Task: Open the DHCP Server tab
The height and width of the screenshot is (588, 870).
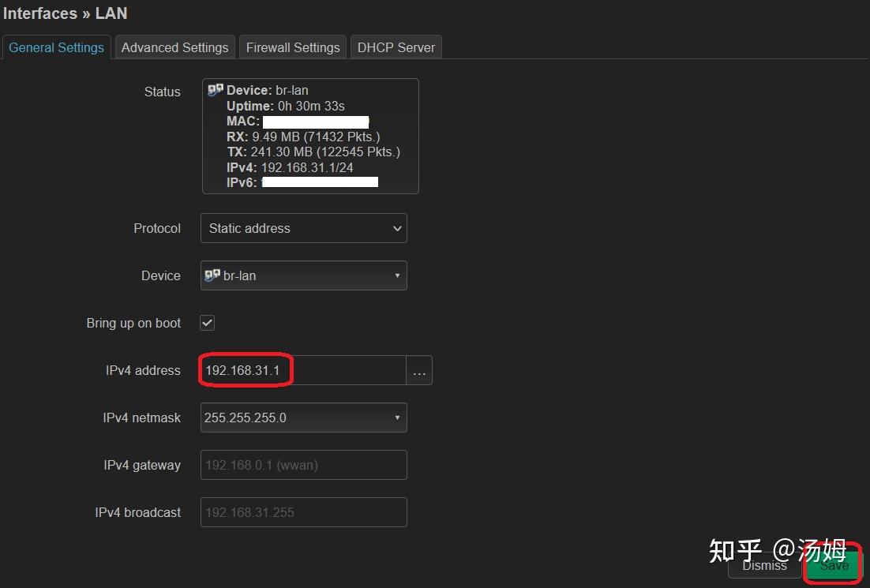Action: [x=396, y=47]
